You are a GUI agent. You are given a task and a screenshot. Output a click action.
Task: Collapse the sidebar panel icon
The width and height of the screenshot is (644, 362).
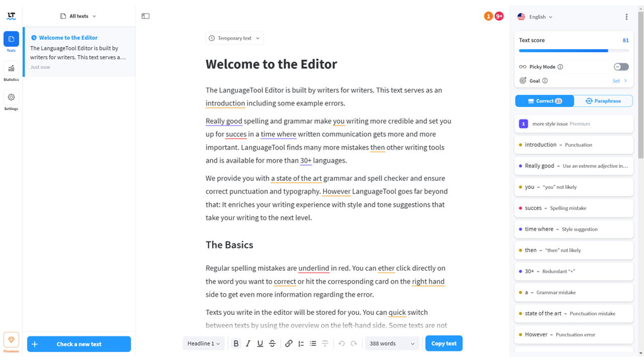click(x=145, y=16)
